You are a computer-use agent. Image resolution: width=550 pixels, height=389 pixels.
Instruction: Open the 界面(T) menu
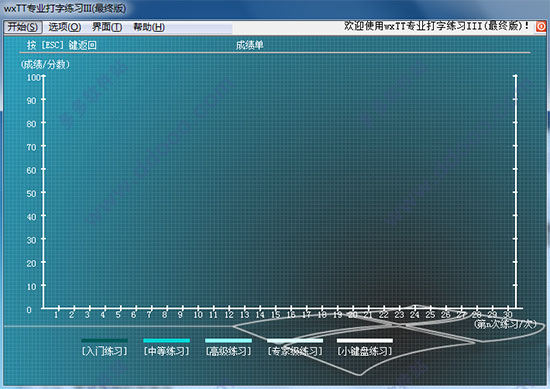(107, 27)
